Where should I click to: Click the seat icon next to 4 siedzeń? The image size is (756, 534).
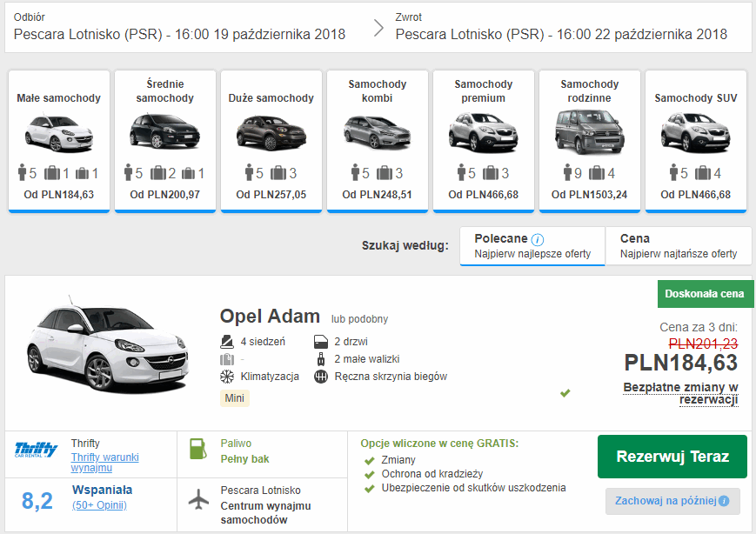[227, 342]
